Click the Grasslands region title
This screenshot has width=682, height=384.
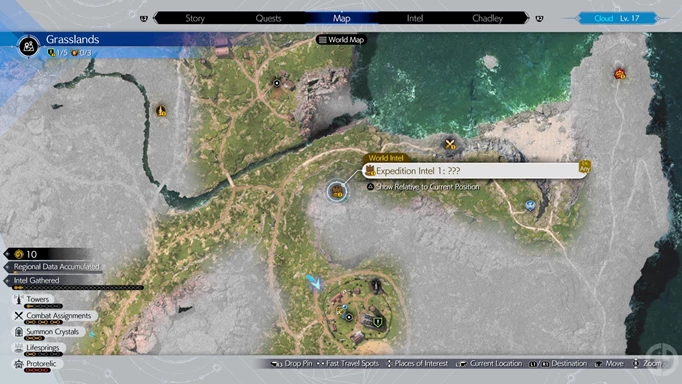(x=72, y=39)
